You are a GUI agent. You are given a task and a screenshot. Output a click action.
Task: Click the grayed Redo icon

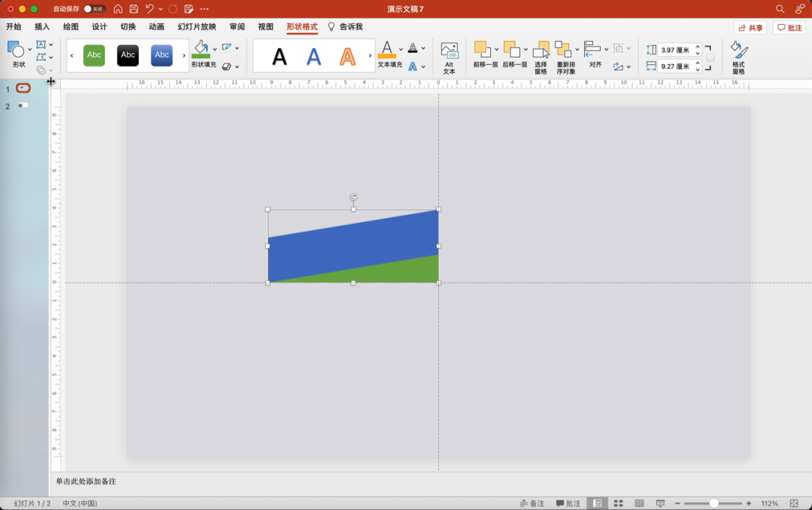click(173, 9)
